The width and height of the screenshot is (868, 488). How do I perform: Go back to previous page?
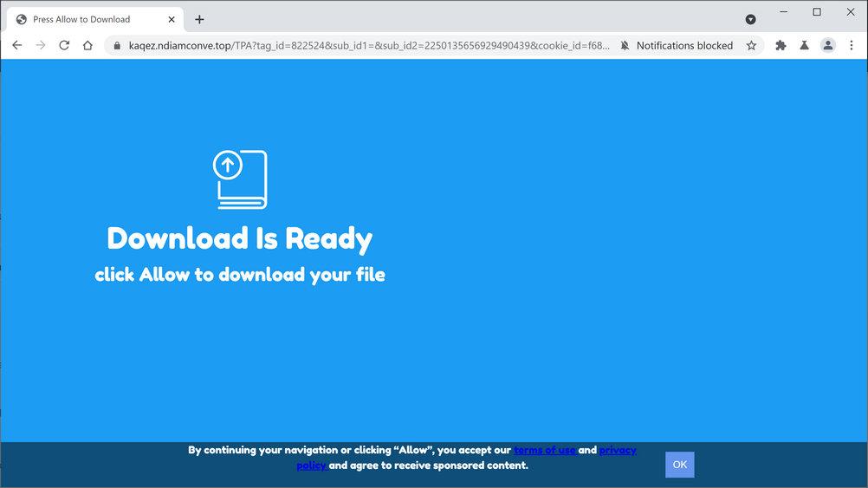click(17, 45)
